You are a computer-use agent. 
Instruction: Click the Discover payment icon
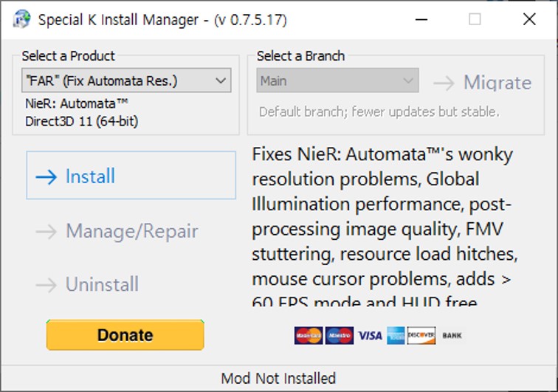(421, 335)
